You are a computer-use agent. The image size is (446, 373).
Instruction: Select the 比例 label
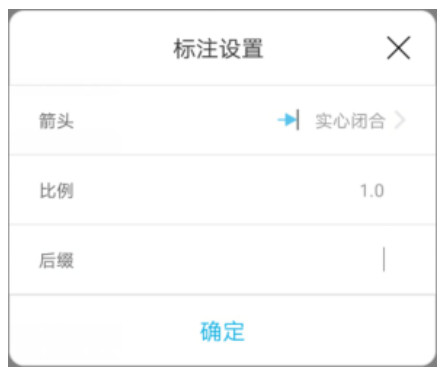point(56,191)
